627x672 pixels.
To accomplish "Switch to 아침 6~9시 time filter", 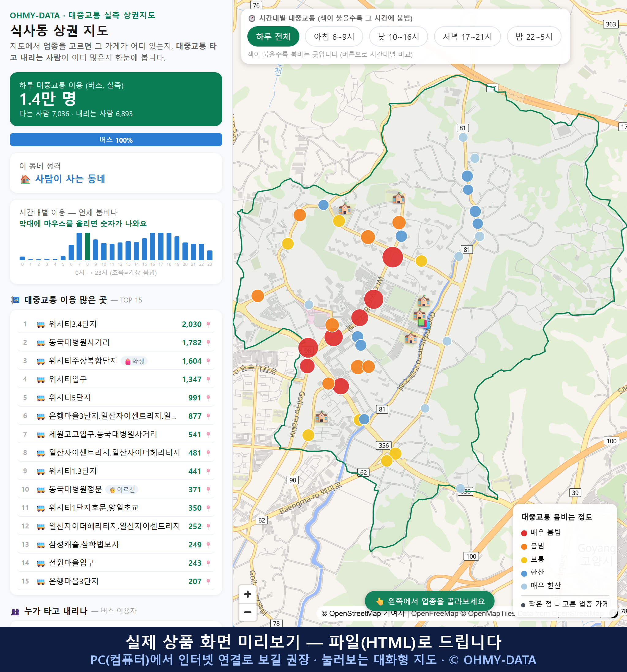I will click(x=334, y=36).
